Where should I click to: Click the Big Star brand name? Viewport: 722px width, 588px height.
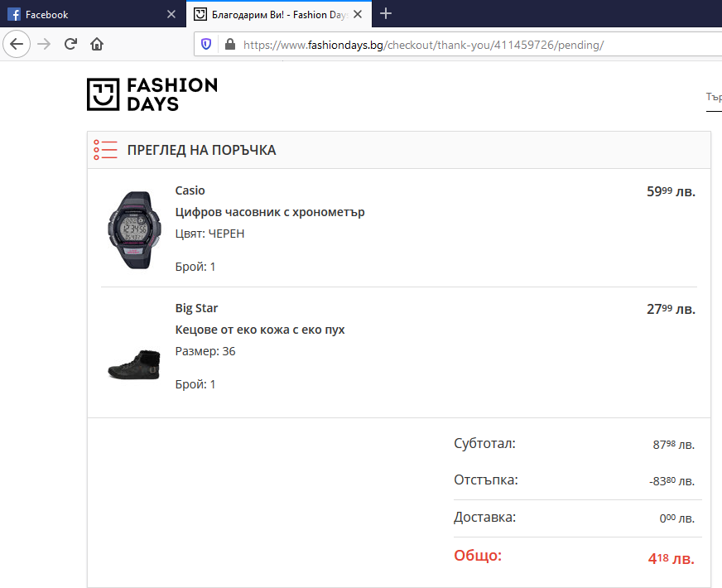196,308
